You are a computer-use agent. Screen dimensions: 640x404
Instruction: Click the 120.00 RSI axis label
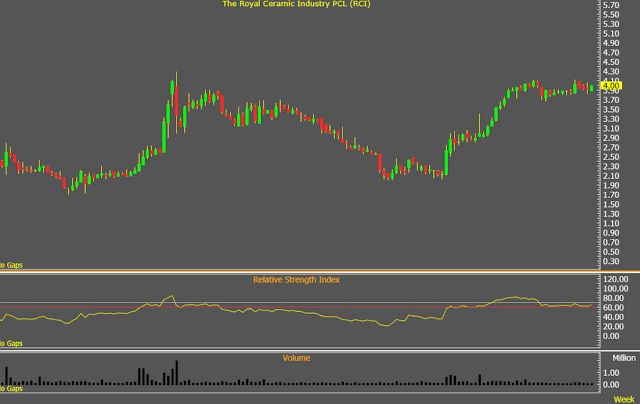616,279
